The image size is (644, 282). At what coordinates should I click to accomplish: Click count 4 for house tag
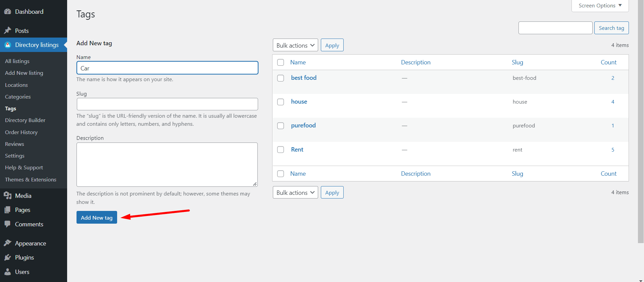pos(613,102)
